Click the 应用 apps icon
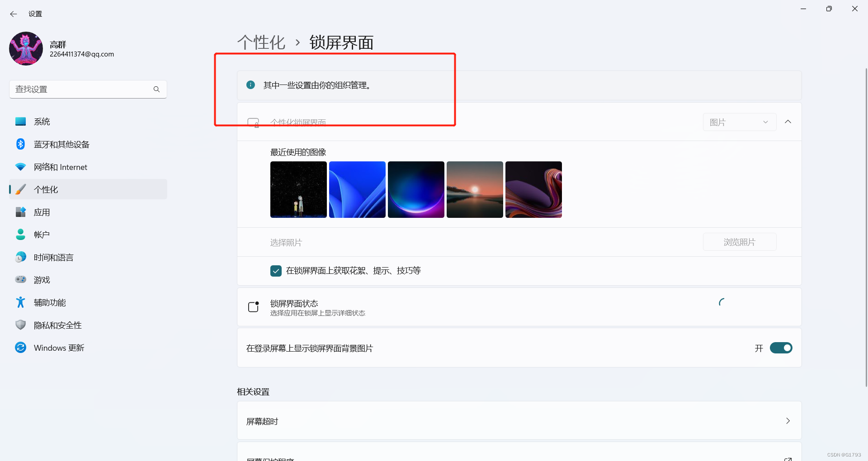This screenshot has height=461, width=868. point(20,212)
